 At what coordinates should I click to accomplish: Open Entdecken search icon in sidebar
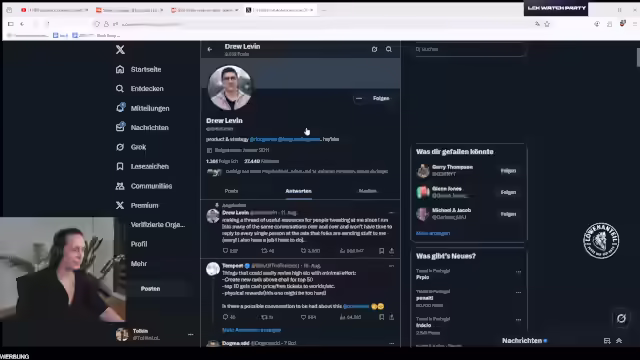[120, 89]
